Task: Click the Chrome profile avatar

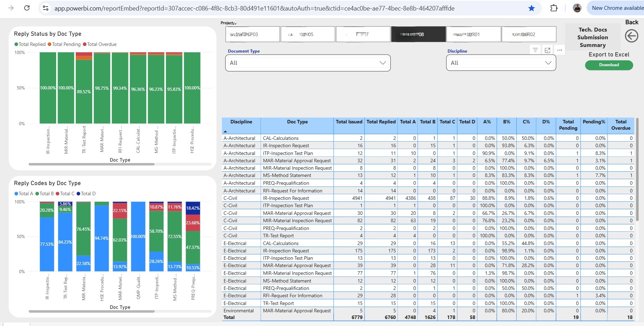Action: pos(577,8)
